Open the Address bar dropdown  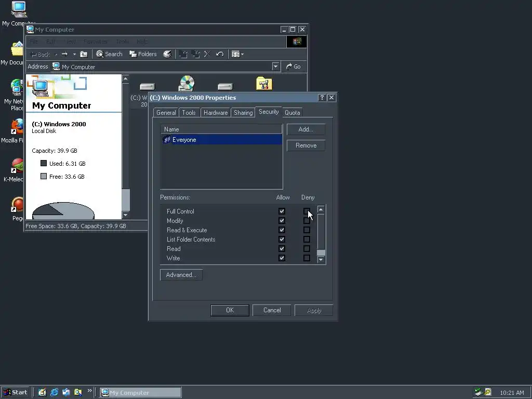[275, 66]
